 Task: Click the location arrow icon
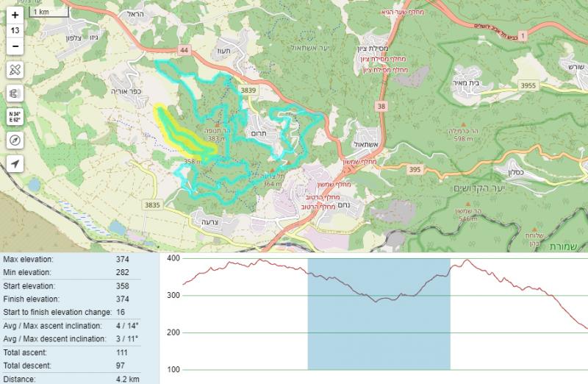tap(15, 163)
